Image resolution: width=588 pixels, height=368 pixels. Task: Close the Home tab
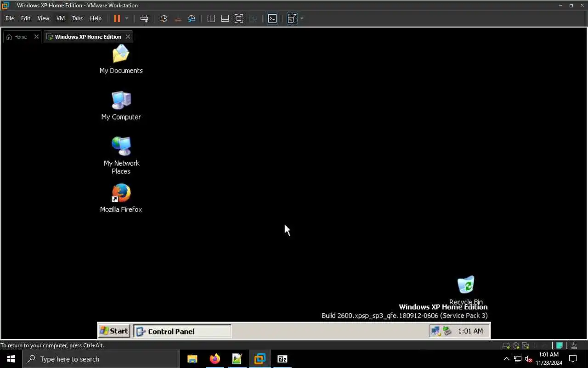point(36,37)
